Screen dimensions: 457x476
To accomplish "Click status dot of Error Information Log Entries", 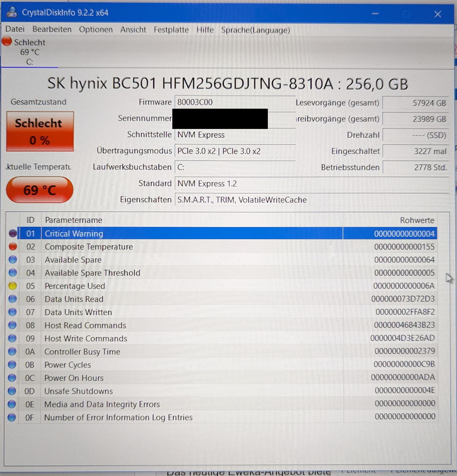I will click(x=12, y=417).
